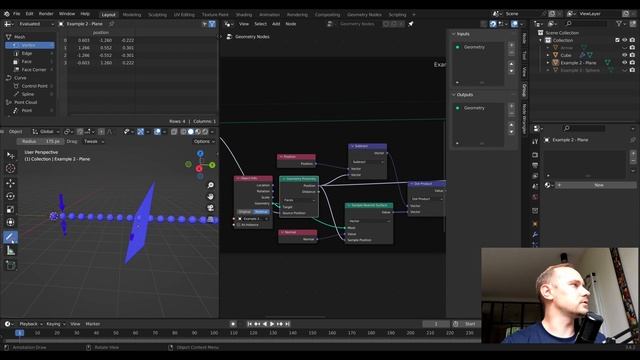Switch to the Geometry Nodes workspace tab

pyautogui.click(x=364, y=15)
